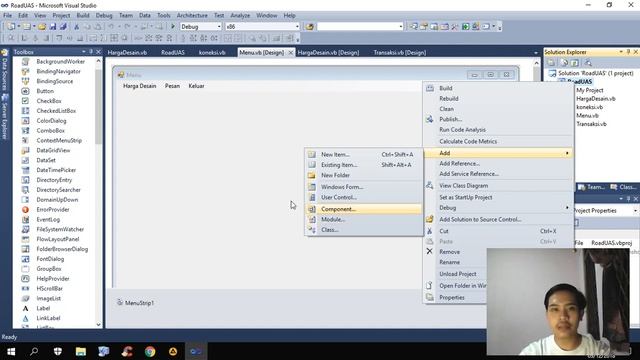Open the document tab list dropdown arrow
Screen dimensions: 640x360
536,53
